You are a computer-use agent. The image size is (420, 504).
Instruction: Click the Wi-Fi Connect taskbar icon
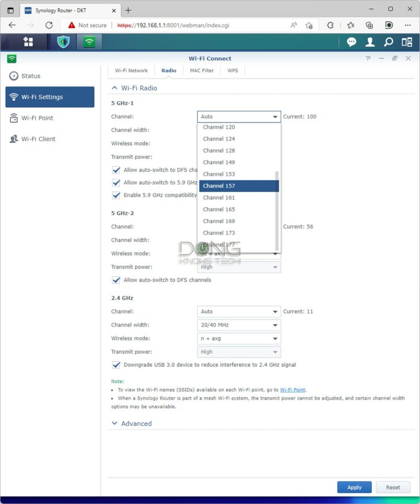point(89,42)
